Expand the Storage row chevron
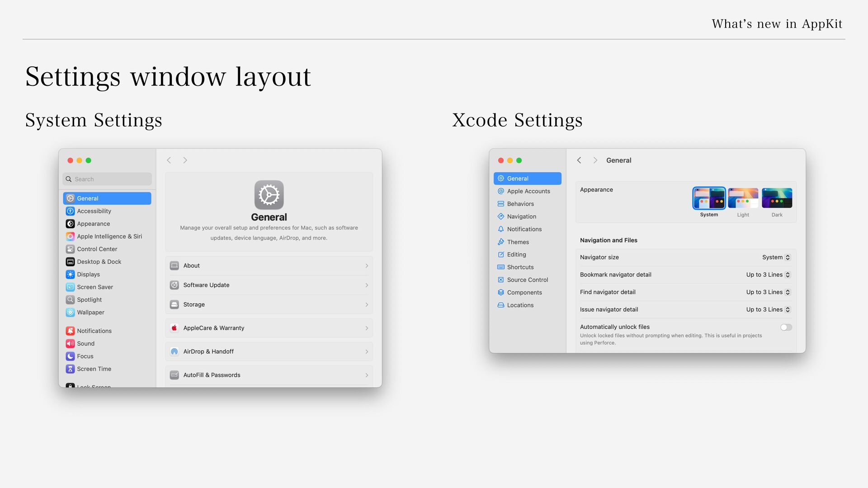868x488 pixels. click(x=367, y=305)
